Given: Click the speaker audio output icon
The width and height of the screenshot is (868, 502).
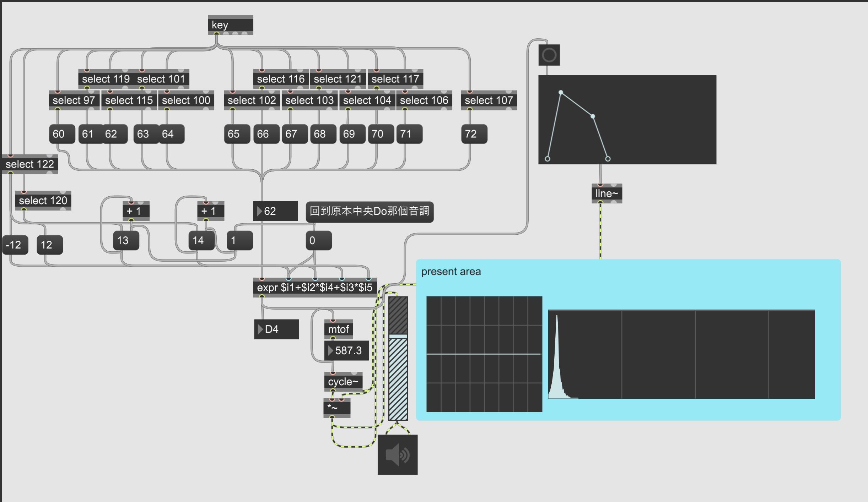Looking at the screenshot, I should point(397,454).
